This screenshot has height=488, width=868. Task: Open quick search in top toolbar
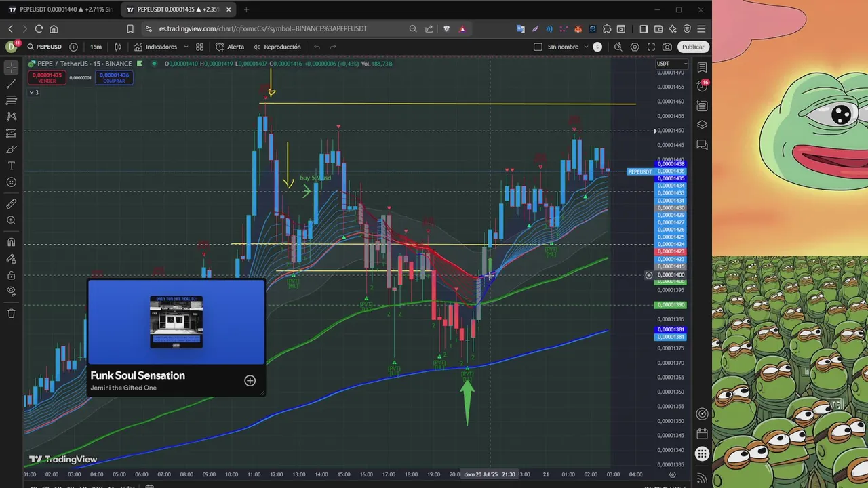[x=618, y=47]
